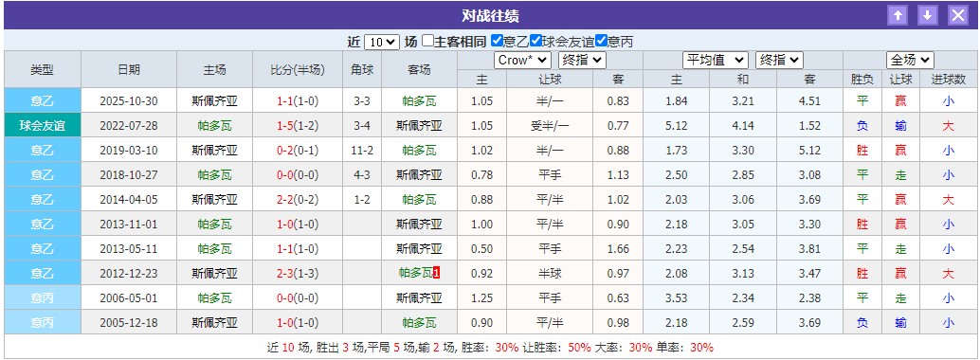Image resolution: width=980 pixels, height=360 pixels.
Task: Click the red card badge beside 帕多瓦
Action: coord(436,273)
